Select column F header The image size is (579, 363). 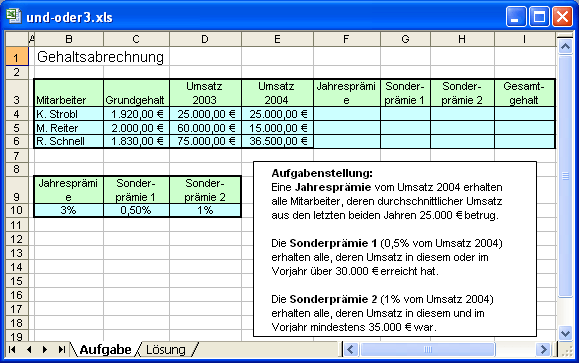pos(346,39)
